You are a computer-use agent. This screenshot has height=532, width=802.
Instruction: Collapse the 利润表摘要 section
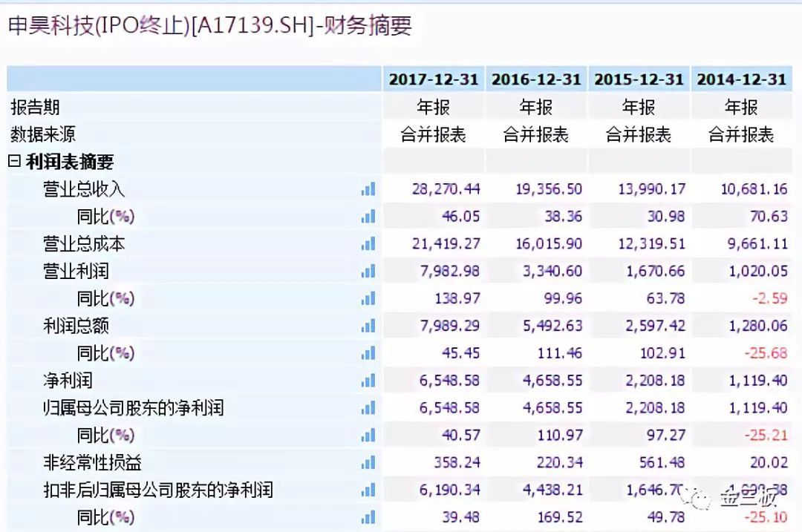[14, 162]
